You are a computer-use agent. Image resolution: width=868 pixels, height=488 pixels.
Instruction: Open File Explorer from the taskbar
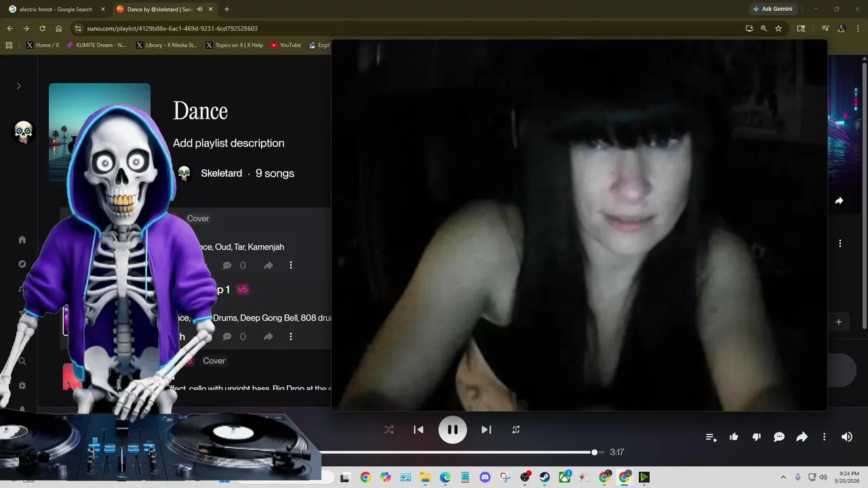[x=425, y=477]
